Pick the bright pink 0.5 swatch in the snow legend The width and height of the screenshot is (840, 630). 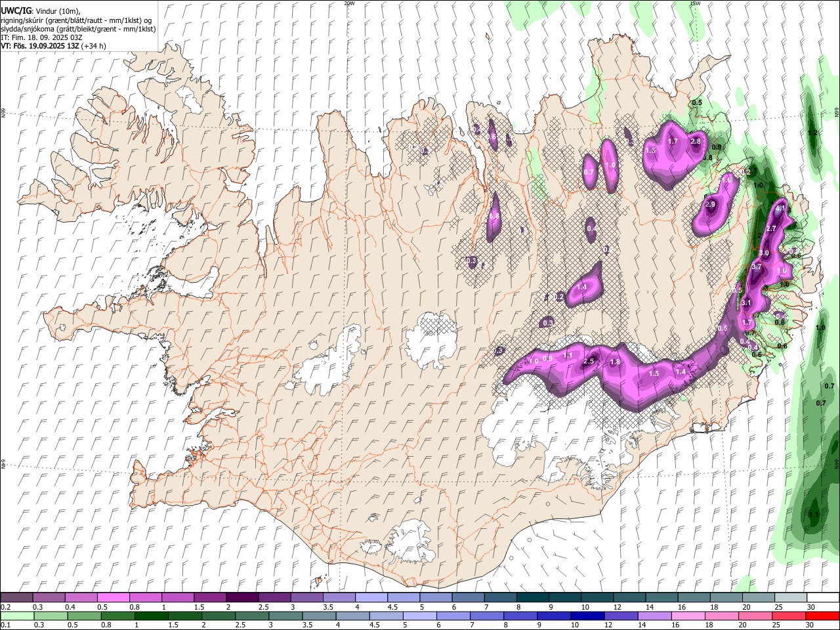(113, 598)
